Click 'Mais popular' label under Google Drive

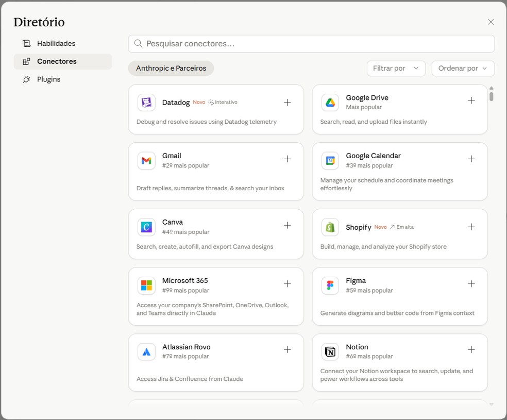pos(364,107)
